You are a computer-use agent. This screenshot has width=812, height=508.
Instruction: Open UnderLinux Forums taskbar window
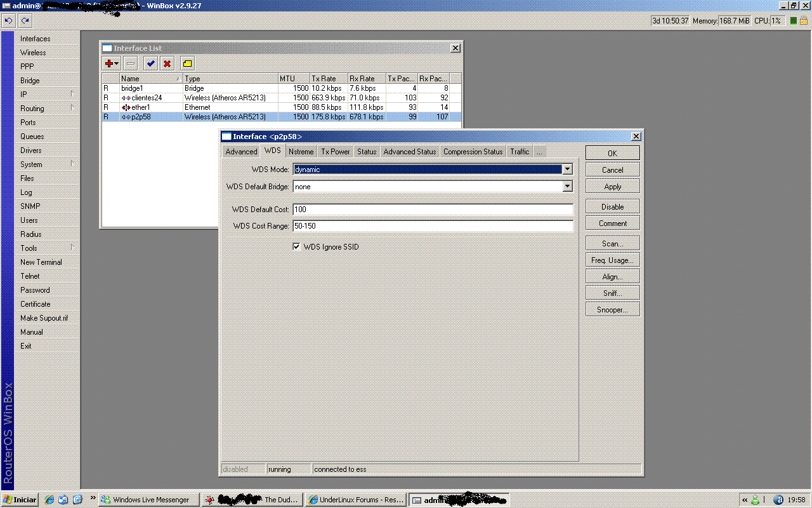(x=356, y=500)
